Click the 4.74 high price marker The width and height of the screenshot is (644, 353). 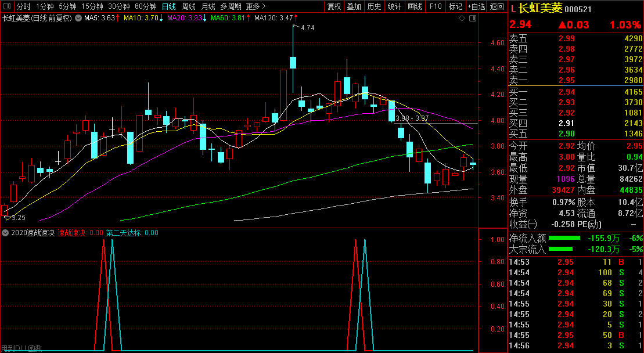308,28
